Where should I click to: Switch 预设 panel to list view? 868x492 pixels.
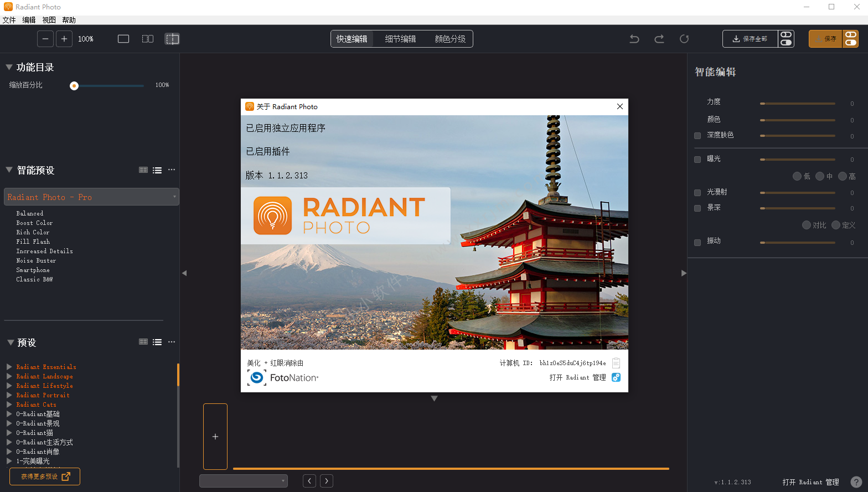[157, 342]
